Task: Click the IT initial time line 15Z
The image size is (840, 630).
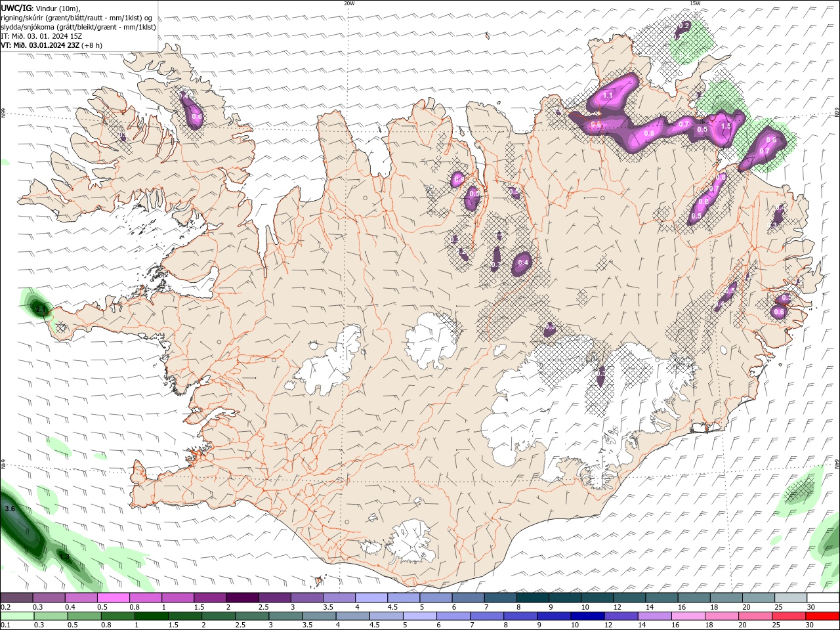Action: pyautogui.click(x=41, y=36)
